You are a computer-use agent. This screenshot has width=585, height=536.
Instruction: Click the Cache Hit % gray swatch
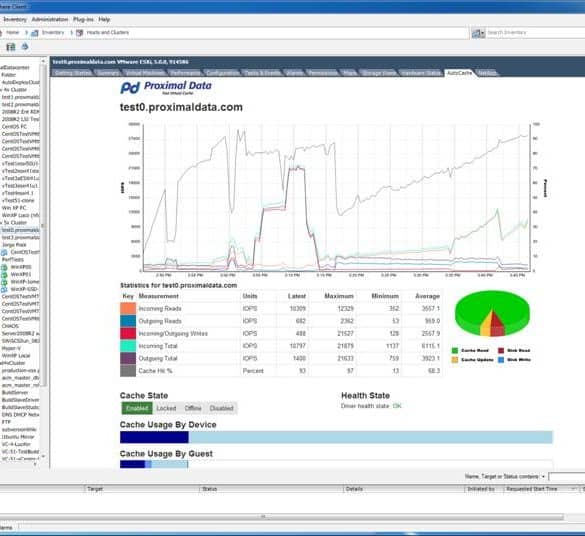[128, 371]
